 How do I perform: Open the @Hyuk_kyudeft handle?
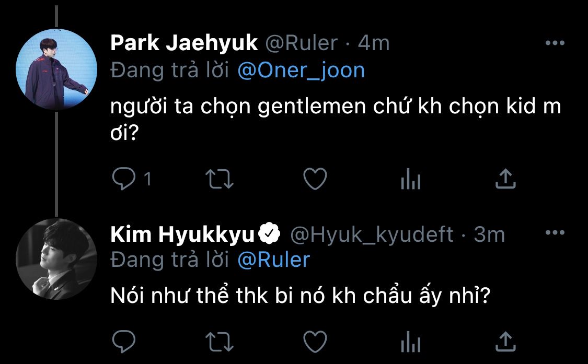click(x=372, y=235)
